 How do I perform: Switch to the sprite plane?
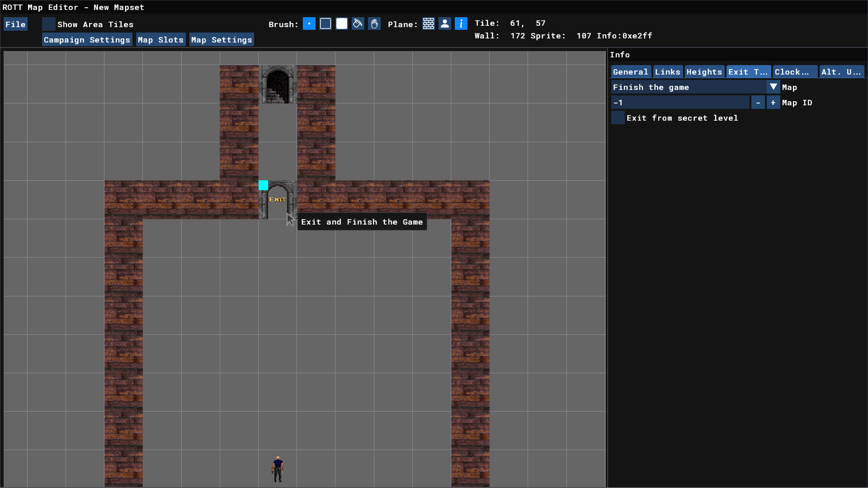[x=445, y=24]
